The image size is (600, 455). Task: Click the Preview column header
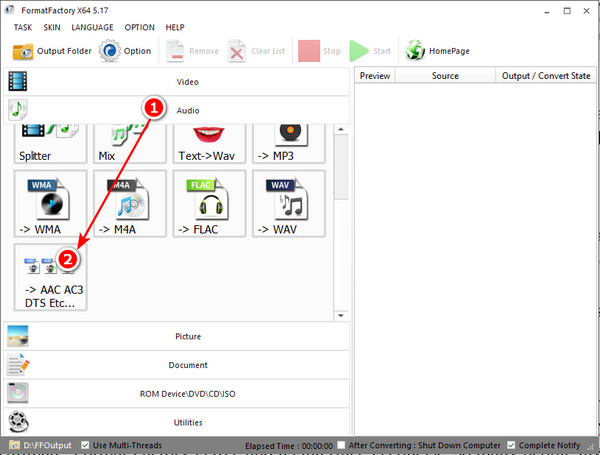click(x=375, y=75)
